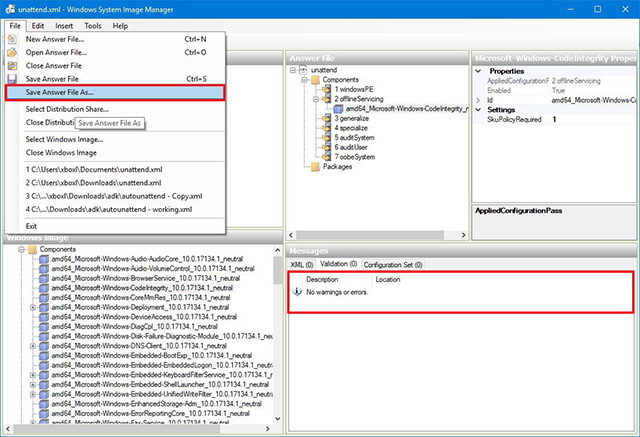Click the 1 windowsPE pass icon

327,89
